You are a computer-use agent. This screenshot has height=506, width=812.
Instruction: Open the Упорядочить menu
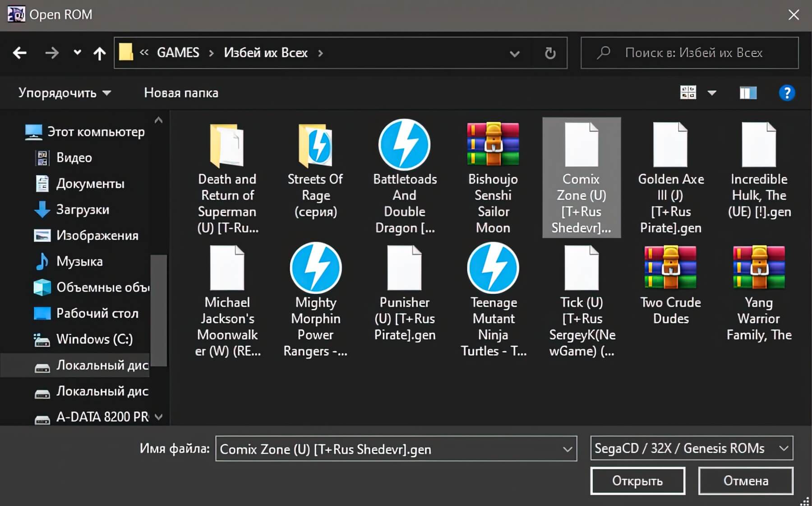pos(65,93)
